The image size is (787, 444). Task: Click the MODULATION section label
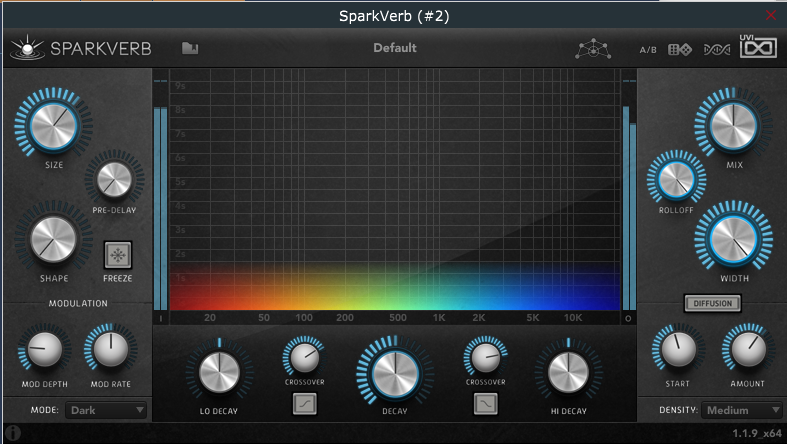[78, 304]
